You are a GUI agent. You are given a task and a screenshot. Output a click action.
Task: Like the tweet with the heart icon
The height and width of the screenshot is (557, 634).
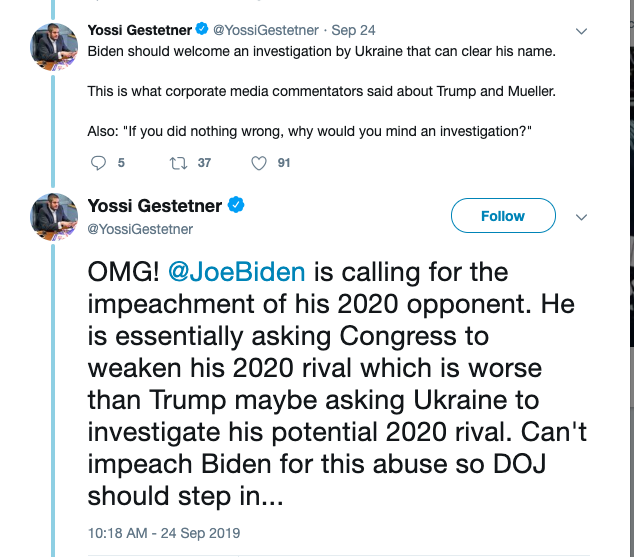258,163
